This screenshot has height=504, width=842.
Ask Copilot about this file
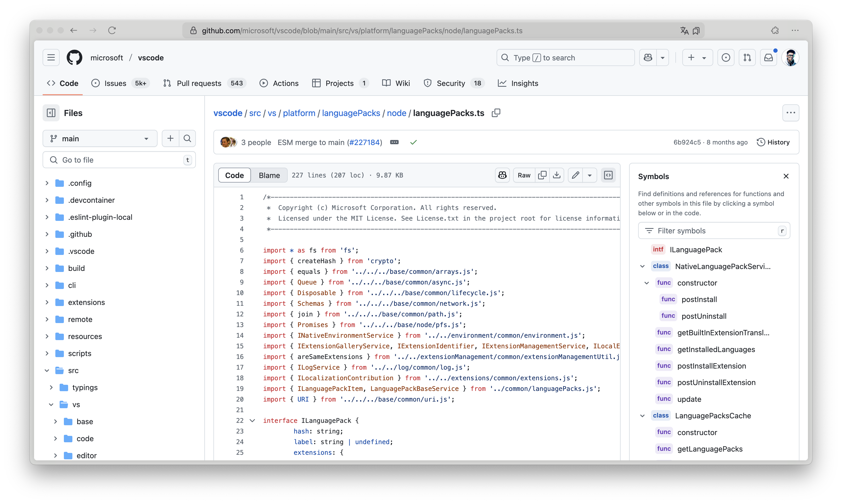click(502, 175)
